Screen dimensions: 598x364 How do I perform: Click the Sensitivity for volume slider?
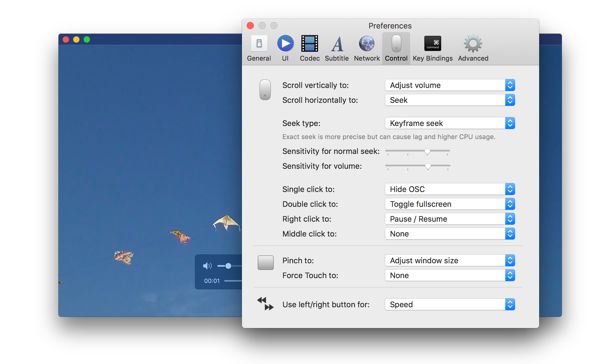pyautogui.click(x=428, y=166)
